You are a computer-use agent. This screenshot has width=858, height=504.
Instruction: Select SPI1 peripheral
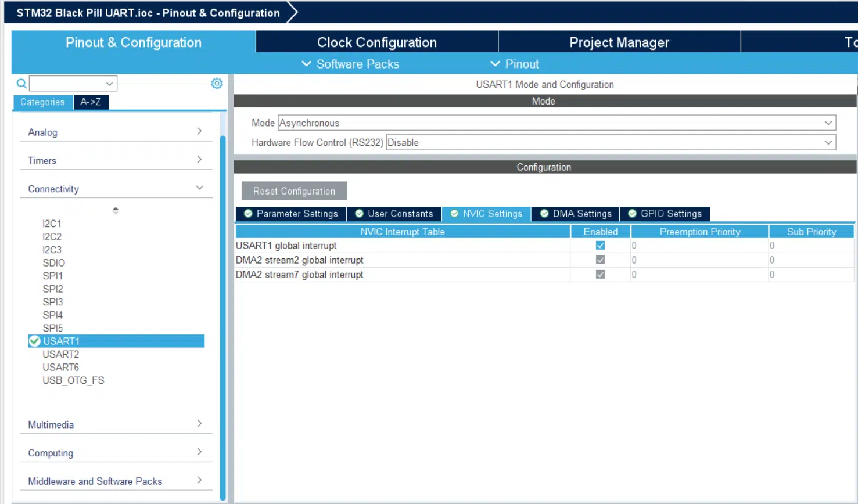point(52,276)
